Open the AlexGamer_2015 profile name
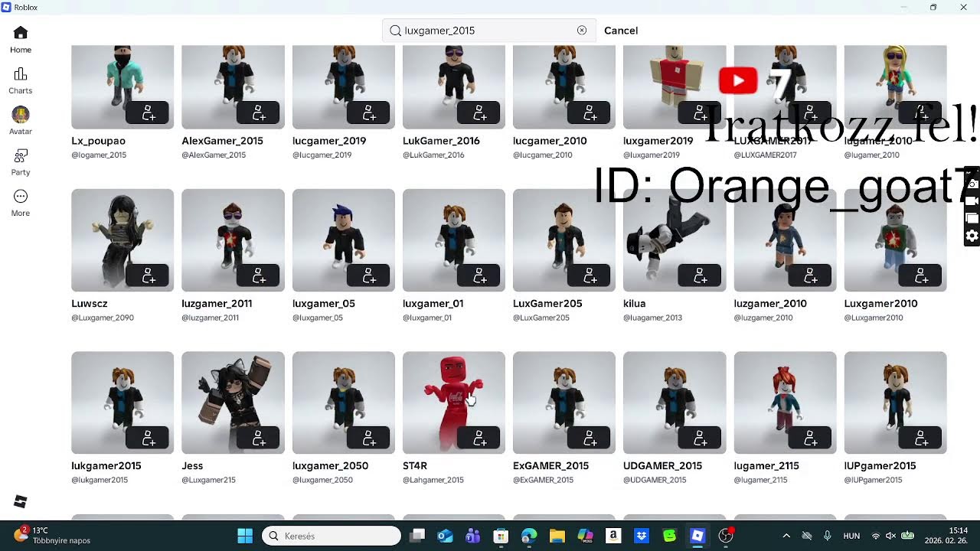 (x=222, y=141)
